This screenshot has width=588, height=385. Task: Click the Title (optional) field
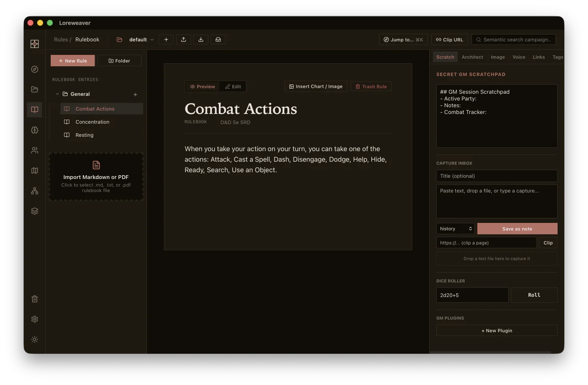(497, 176)
